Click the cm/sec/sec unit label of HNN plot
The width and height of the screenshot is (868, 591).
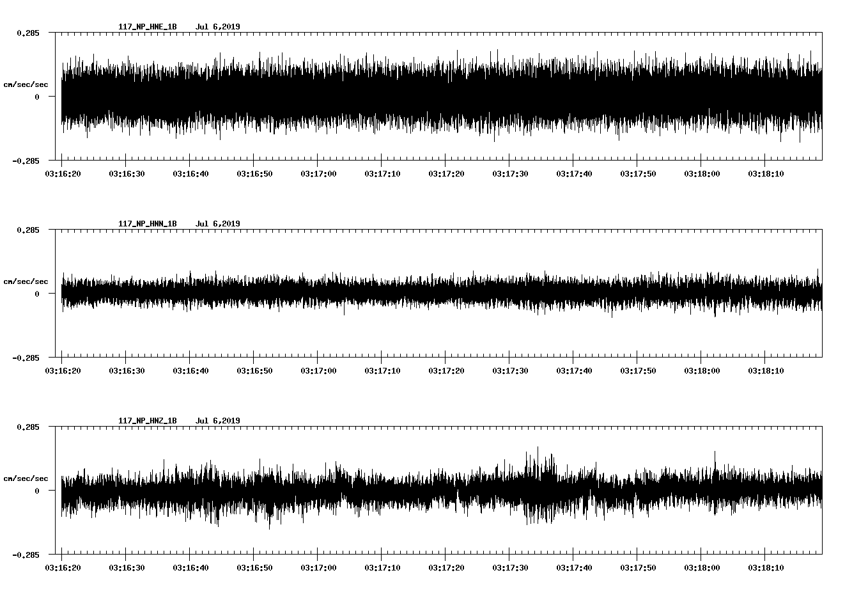point(26,281)
